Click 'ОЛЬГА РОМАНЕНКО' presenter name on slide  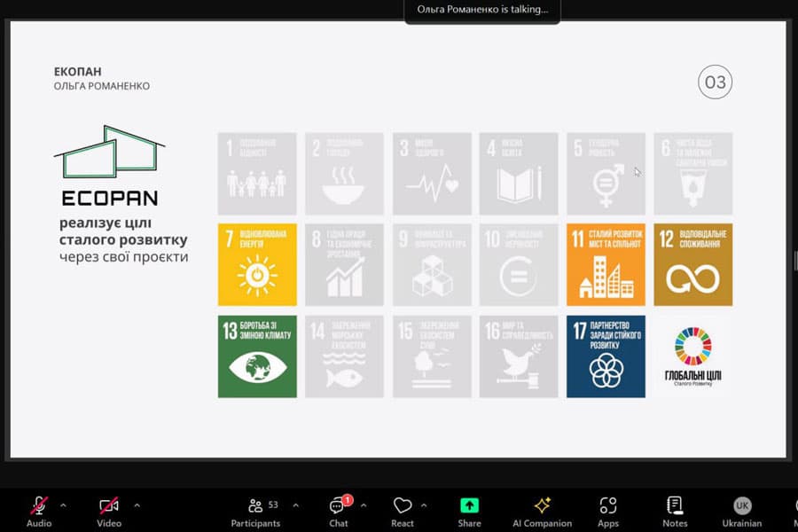(102, 86)
